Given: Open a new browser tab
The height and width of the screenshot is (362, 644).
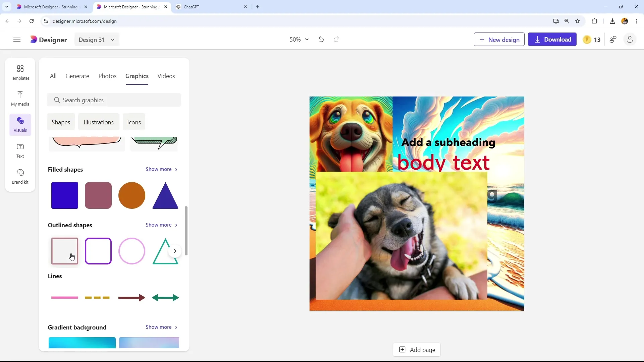Looking at the screenshot, I should 258,7.
